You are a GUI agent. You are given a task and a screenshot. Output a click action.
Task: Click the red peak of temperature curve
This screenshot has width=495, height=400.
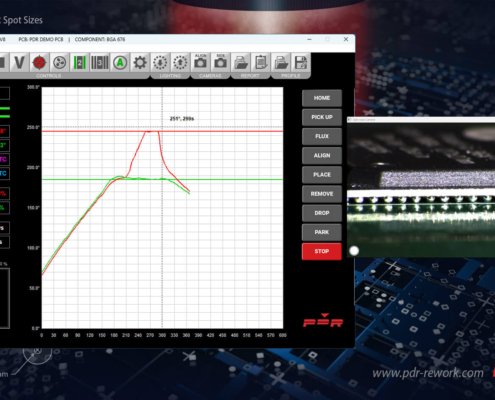coord(152,132)
